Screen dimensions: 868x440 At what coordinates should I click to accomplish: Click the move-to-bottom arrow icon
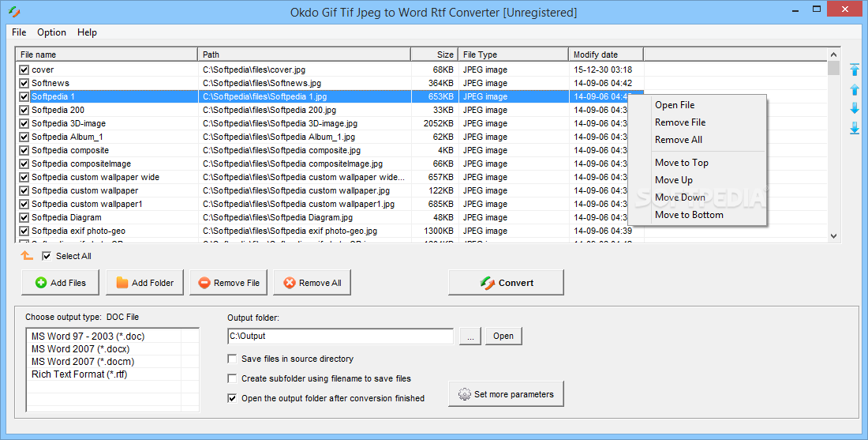pyautogui.click(x=854, y=128)
